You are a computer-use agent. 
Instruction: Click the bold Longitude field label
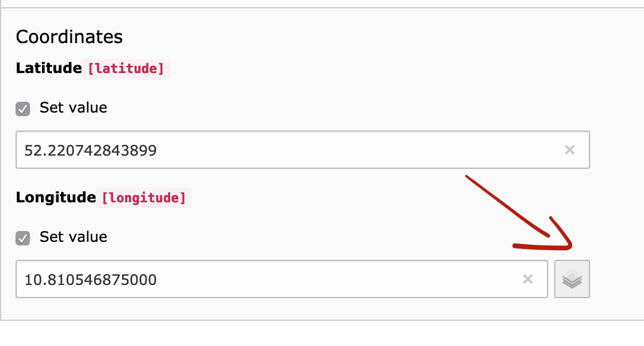pos(56,198)
